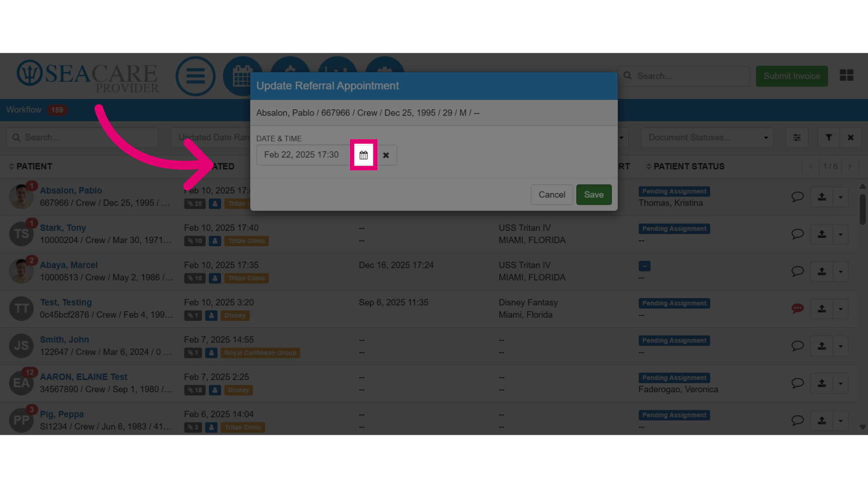Open comment icon for Absalon, Pablo row

pos(797,197)
